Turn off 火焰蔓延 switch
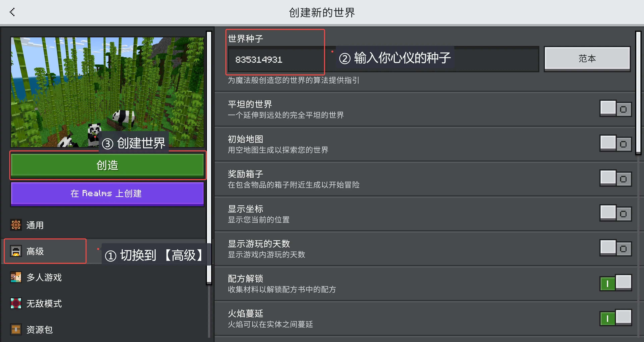The image size is (644, 342). 615,318
